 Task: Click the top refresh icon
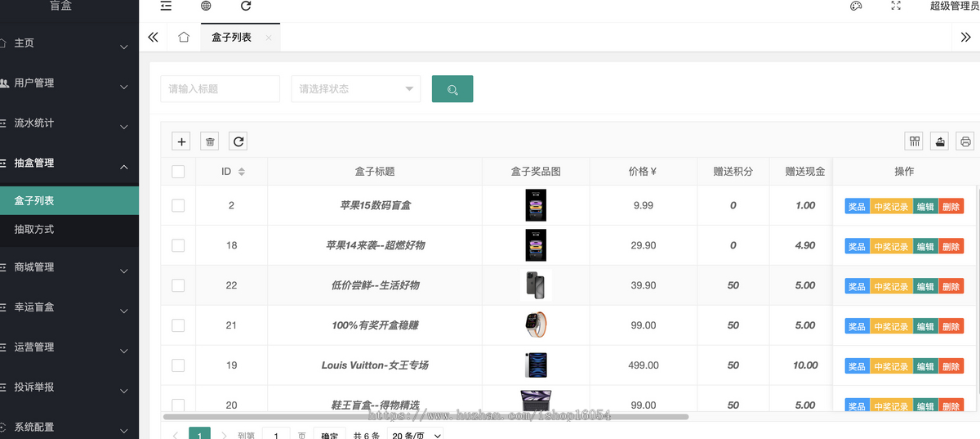[x=246, y=6]
